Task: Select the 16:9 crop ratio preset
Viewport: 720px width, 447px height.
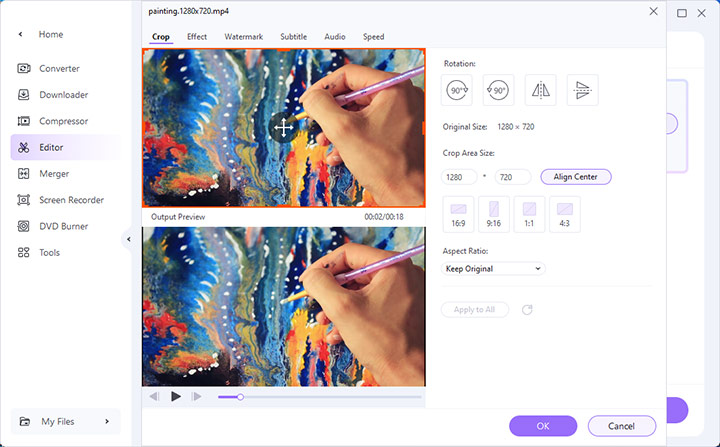Action: pos(458,214)
